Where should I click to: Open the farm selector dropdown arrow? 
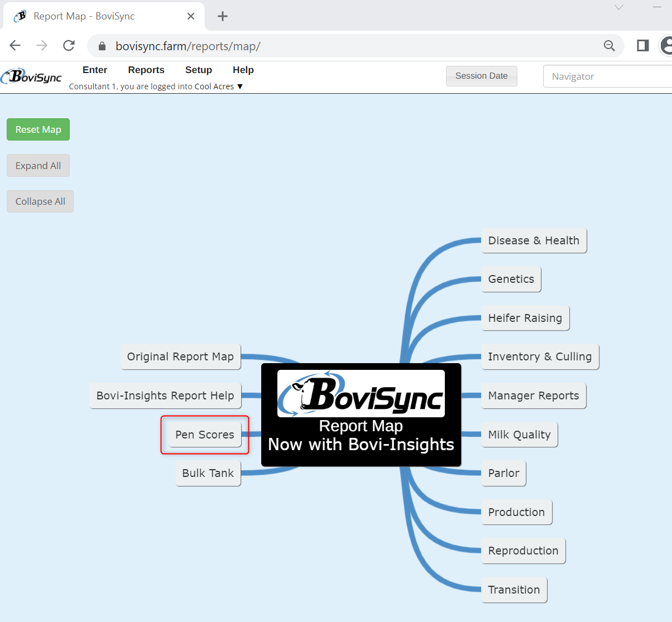(x=240, y=86)
